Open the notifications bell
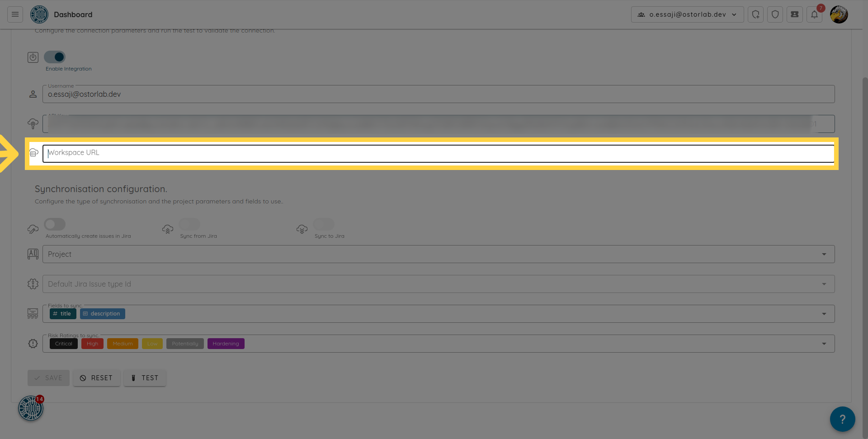868x439 pixels. click(814, 14)
